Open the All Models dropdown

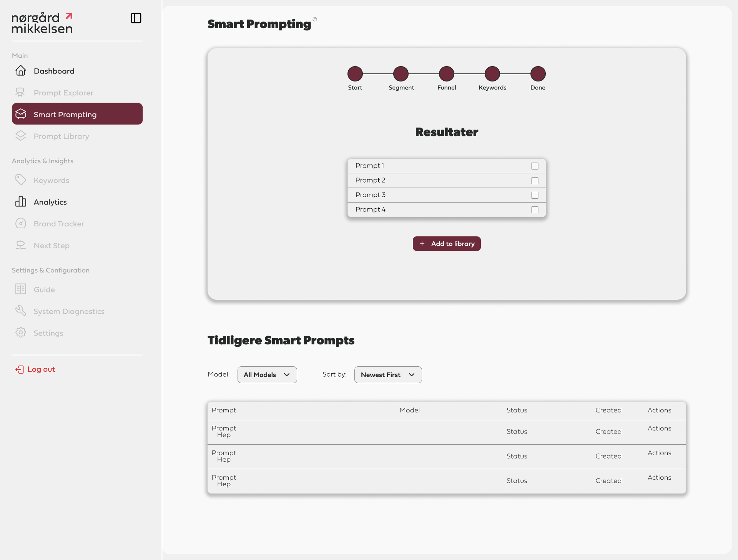[267, 375]
